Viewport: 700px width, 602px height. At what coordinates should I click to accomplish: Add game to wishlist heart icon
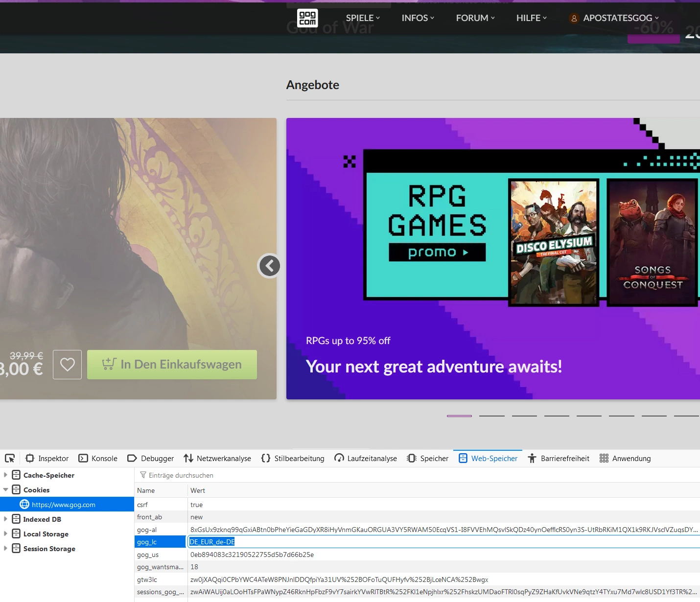coord(68,365)
